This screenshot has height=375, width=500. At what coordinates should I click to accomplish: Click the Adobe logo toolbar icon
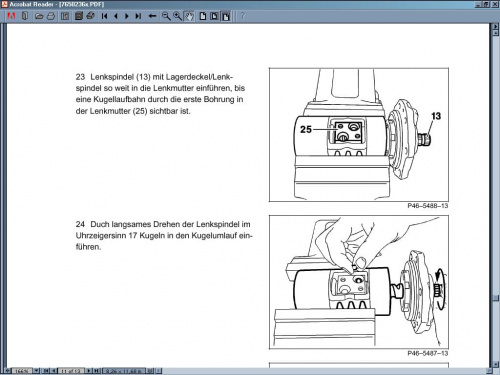point(11,16)
